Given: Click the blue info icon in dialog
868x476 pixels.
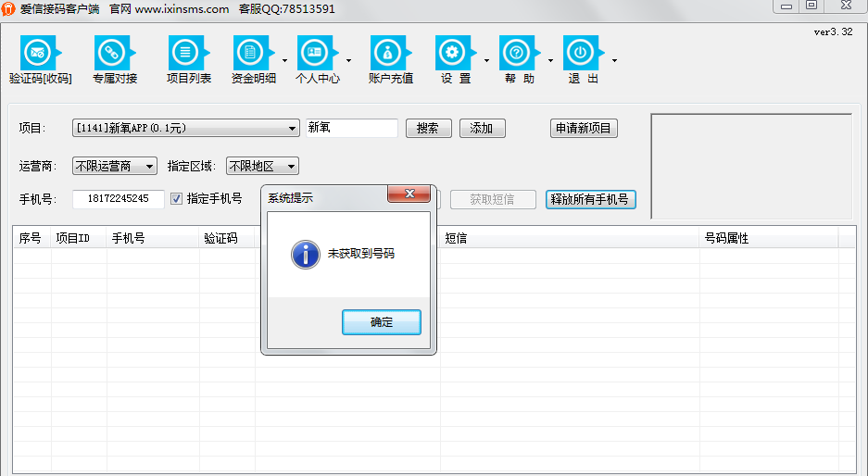Looking at the screenshot, I should [306, 255].
